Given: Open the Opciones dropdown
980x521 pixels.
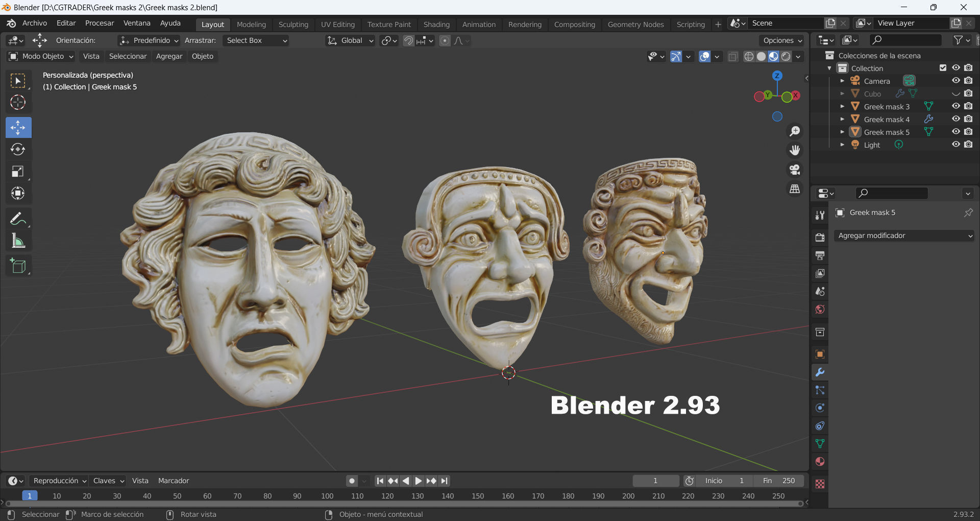Looking at the screenshot, I should click(x=782, y=40).
